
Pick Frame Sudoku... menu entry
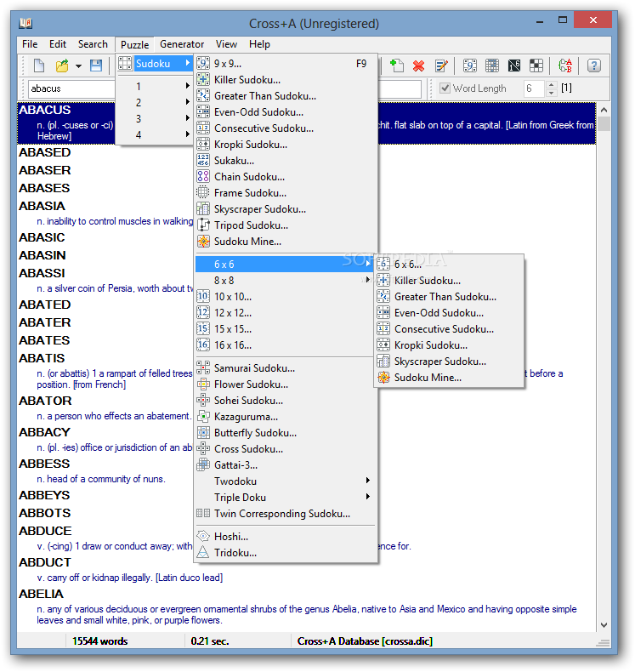coord(286,193)
